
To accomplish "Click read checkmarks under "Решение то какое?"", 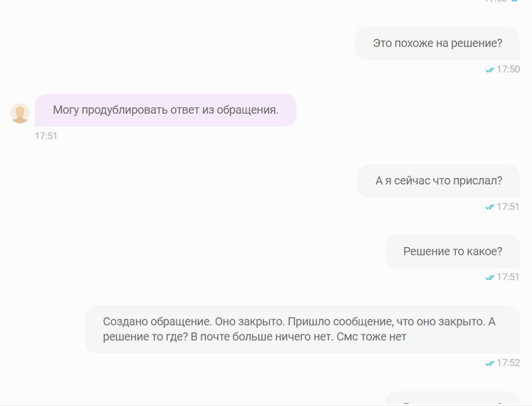I will pos(490,278).
